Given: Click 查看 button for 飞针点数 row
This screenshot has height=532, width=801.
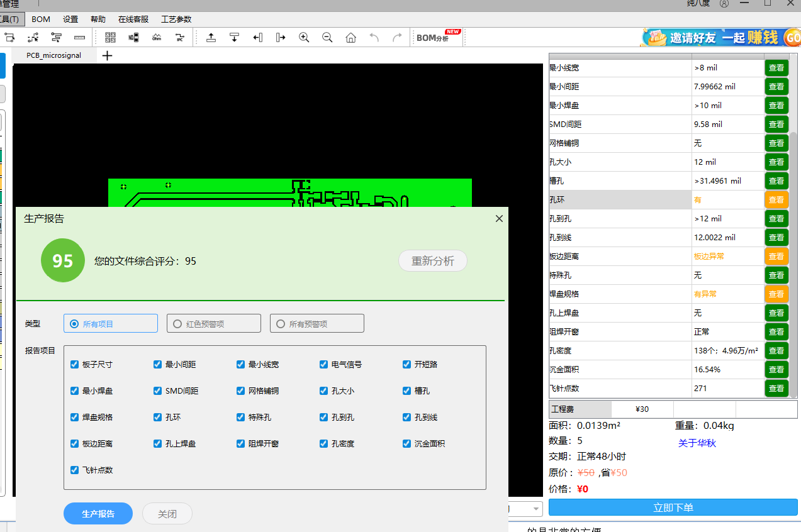Looking at the screenshot, I should click(x=776, y=389).
